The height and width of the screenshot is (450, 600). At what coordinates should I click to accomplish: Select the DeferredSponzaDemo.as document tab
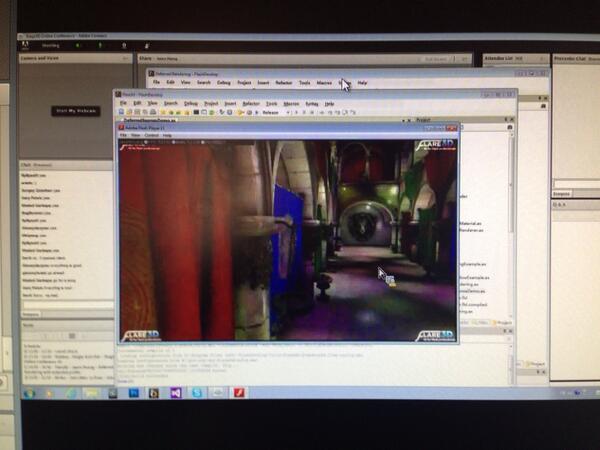pos(150,120)
